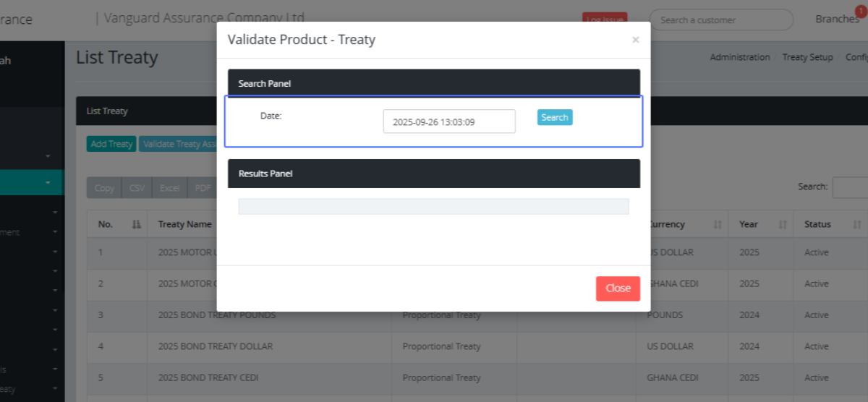Click the sort icon in the No. column

tap(136, 225)
